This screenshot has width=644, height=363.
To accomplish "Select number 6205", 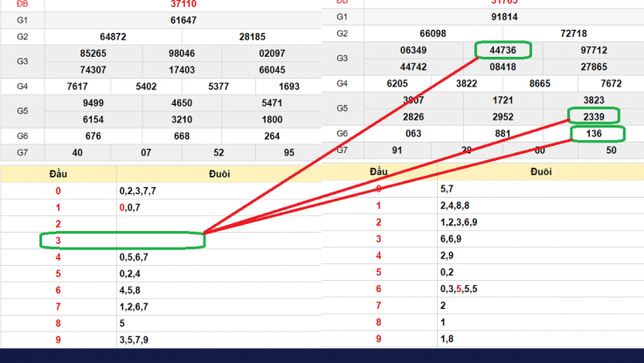I will (398, 83).
